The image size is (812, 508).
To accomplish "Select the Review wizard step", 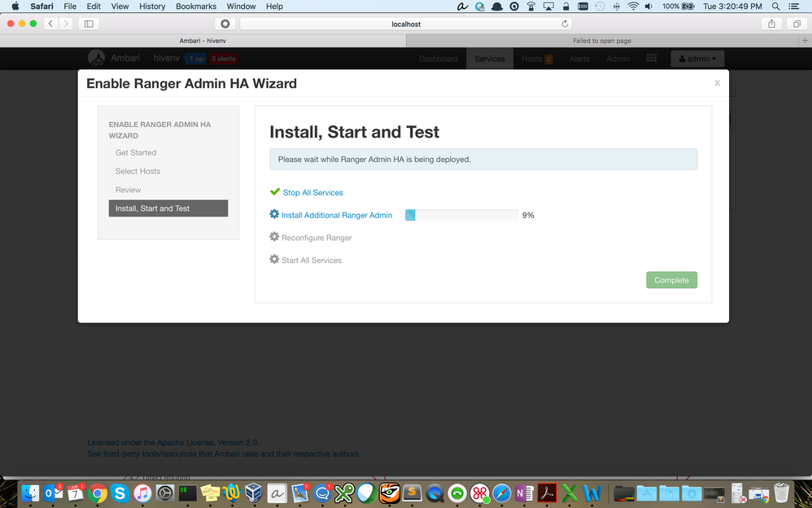I will coord(128,190).
